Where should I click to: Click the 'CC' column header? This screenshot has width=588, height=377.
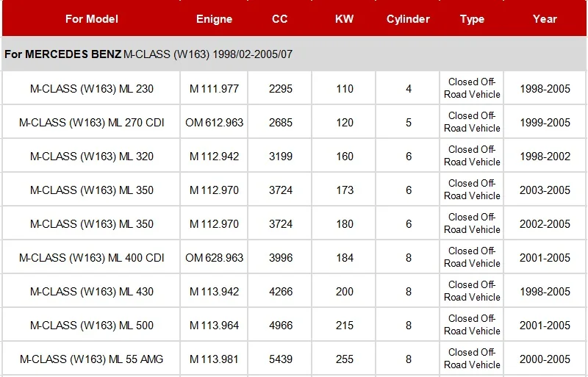pyautogui.click(x=280, y=19)
